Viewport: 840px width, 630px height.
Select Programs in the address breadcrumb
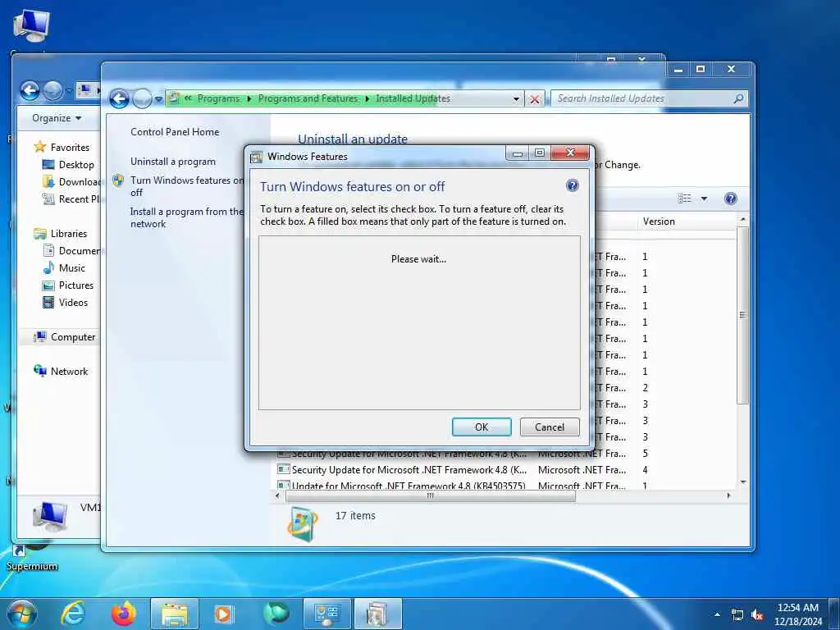tap(218, 98)
